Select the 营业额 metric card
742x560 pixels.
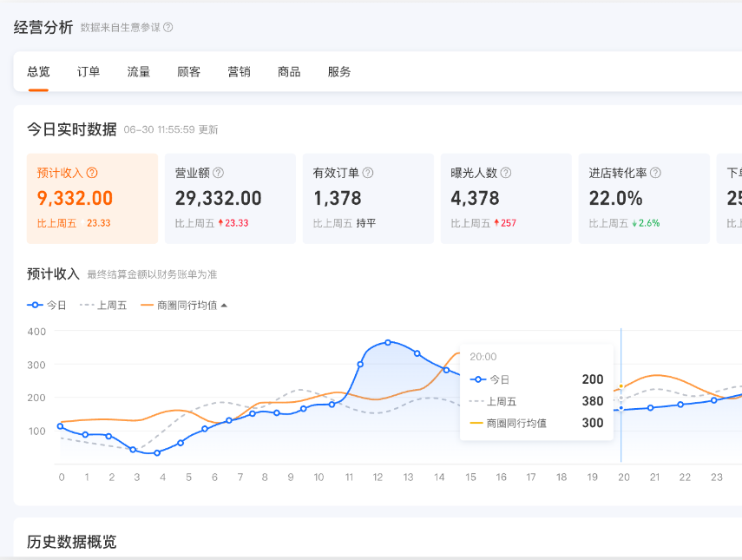tap(230, 199)
